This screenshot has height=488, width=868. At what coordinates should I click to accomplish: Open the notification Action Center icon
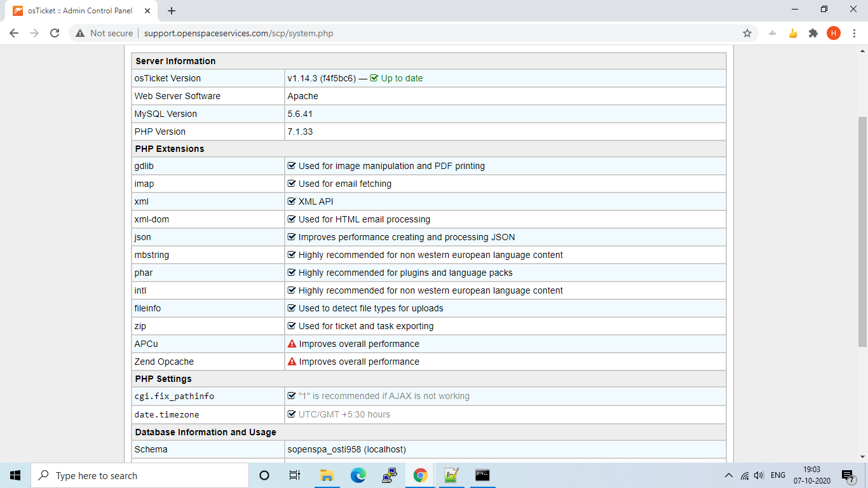[x=848, y=476]
